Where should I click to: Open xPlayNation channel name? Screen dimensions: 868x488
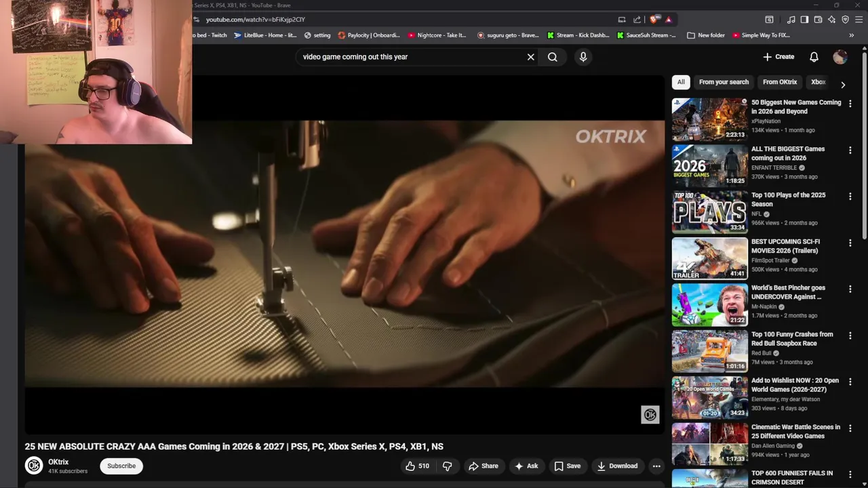tap(766, 121)
